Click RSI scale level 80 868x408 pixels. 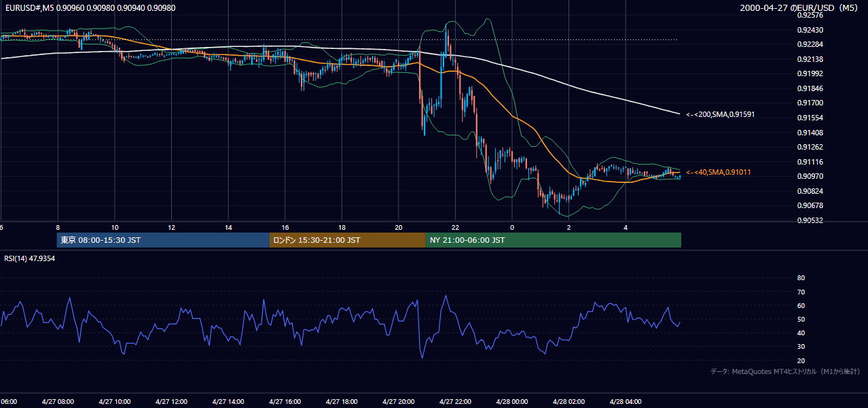(x=801, y=278)
